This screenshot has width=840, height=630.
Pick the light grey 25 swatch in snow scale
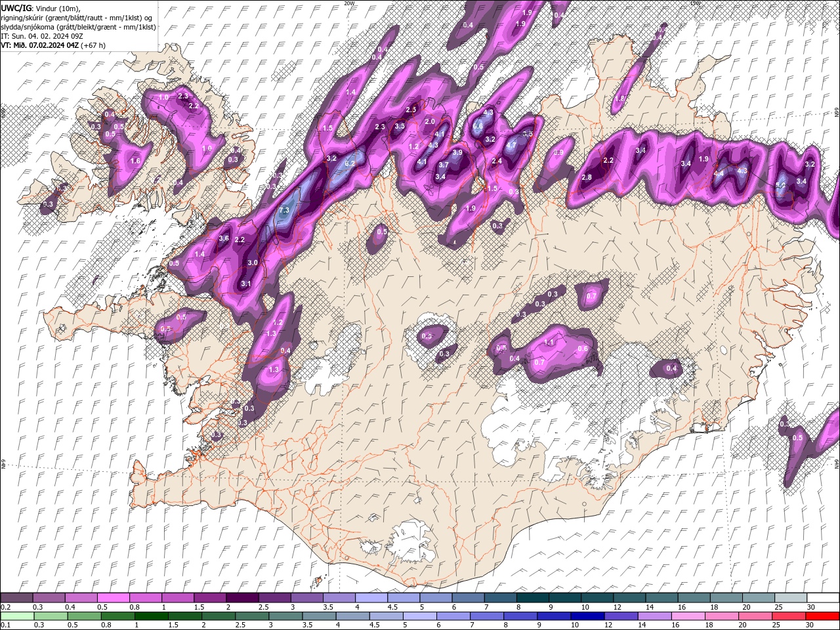pyautogui.click(x=790, y=598)
